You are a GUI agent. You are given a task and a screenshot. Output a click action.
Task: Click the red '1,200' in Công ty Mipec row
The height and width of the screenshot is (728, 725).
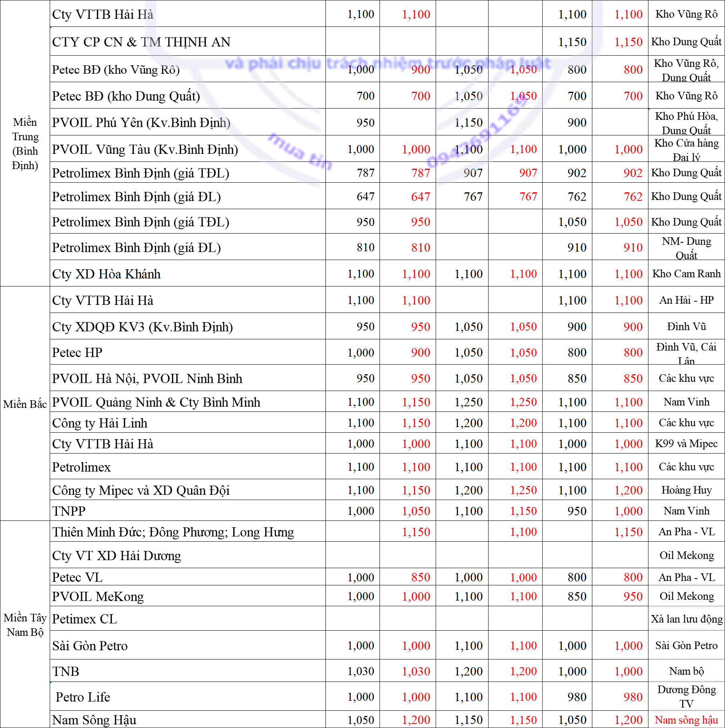click(x=628, y=490)
